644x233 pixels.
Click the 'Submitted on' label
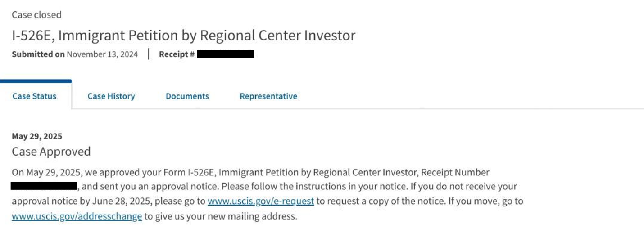tap(38, 54)
